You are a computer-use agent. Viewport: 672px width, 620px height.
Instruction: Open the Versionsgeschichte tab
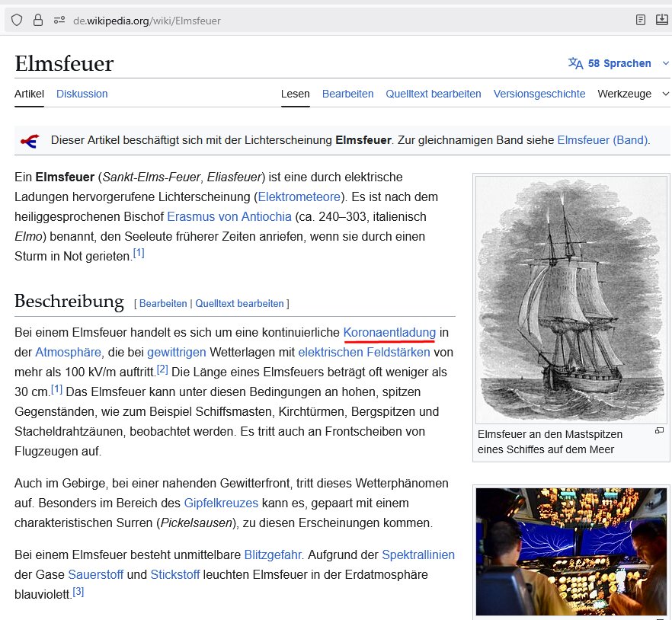pyautogui.click(x=539, y=94)
